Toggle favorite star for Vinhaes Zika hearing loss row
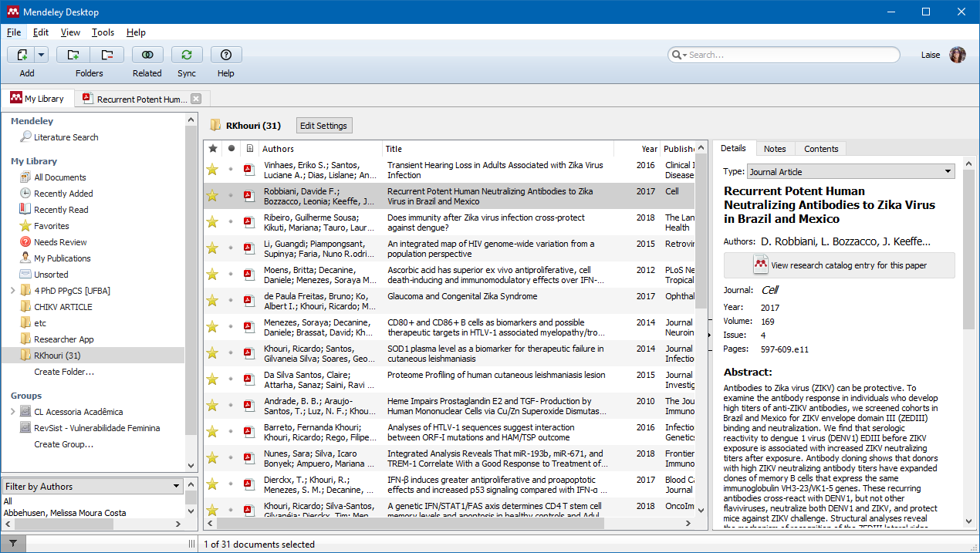The height and width of the screenshot is (553, 980). 212,170
